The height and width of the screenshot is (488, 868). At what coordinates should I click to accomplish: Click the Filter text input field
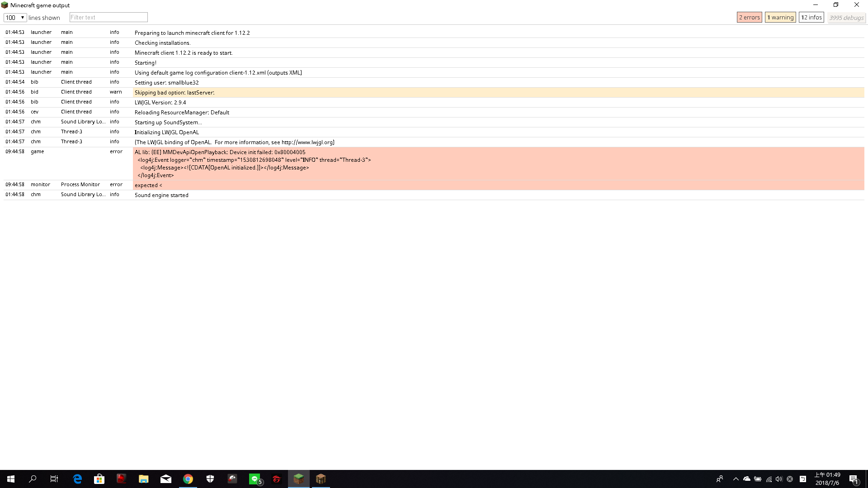click(108, 17)
